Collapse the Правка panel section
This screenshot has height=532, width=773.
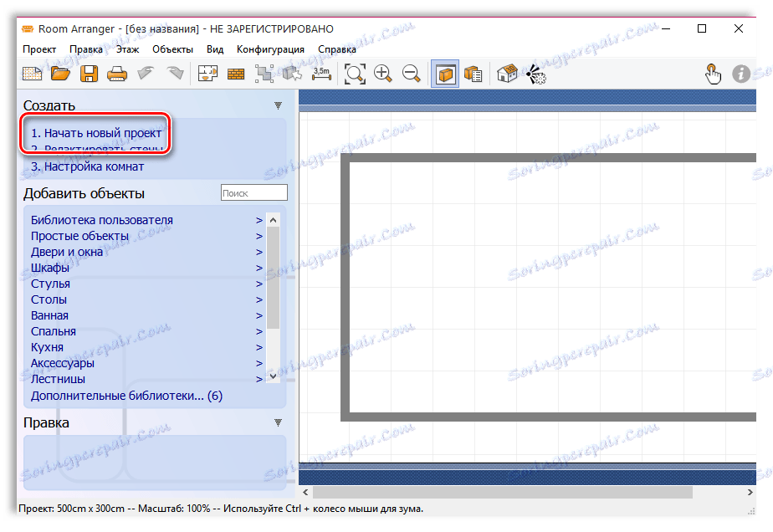pyautogui.click(x=278, y=422)
